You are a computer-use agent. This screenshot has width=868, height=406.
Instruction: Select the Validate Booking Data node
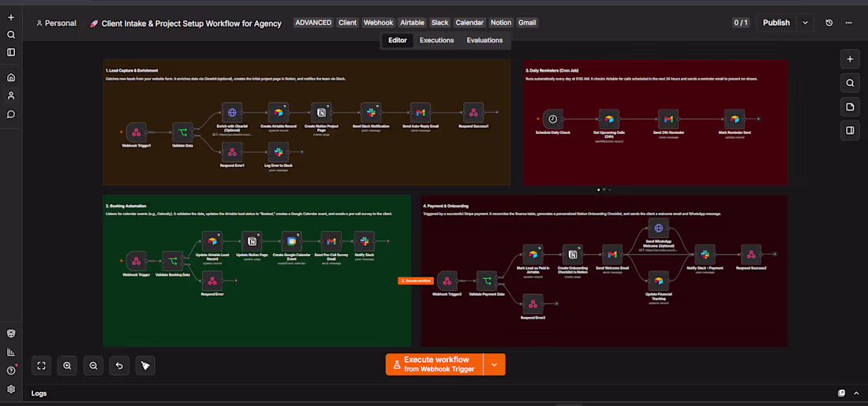tap(172, 260)
